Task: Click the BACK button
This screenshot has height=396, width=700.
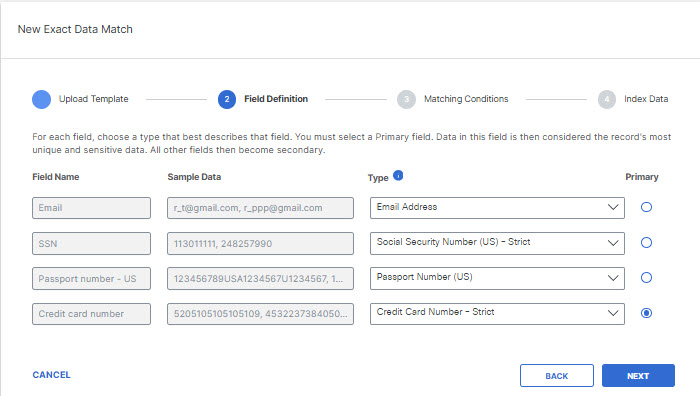Action: 557,376
